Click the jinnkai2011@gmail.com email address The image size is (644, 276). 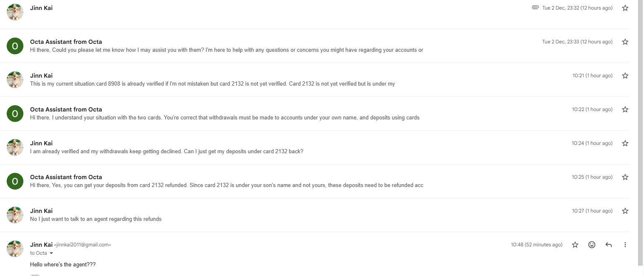tap(83, 245)
